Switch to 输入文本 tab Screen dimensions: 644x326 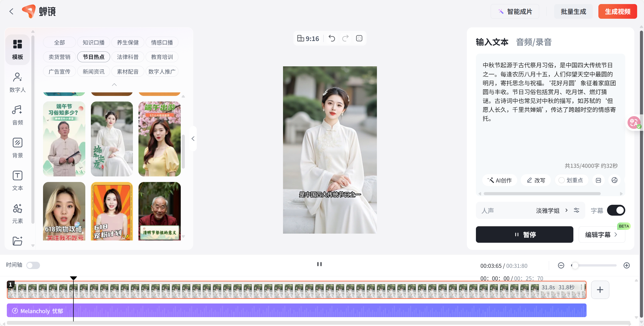492,42
